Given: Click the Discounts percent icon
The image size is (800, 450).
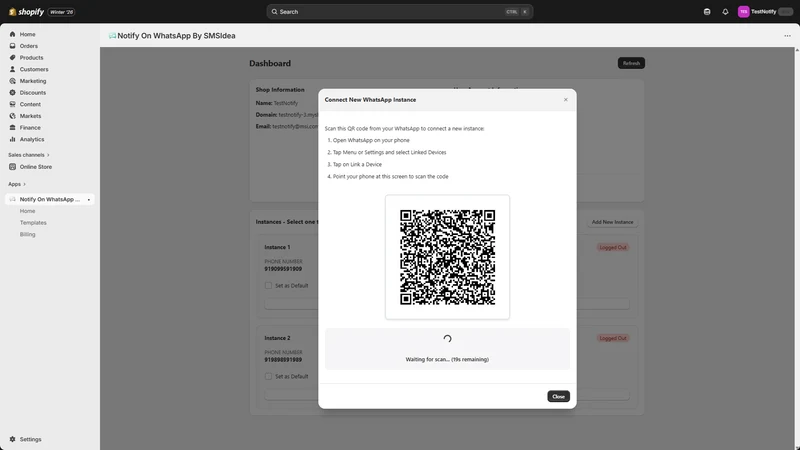Looking at the screenshot, I should pyautogui.click(x=12, y=93).
